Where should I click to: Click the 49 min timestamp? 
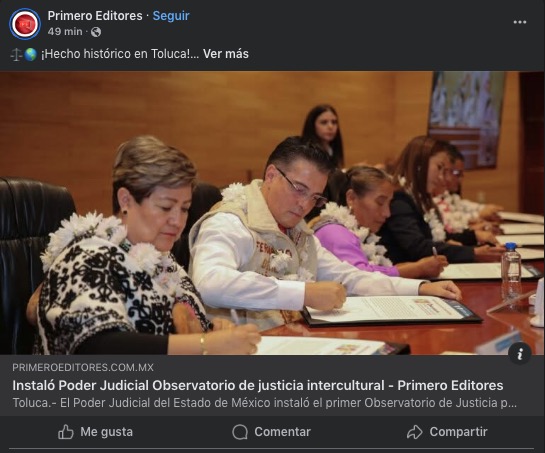65,32
